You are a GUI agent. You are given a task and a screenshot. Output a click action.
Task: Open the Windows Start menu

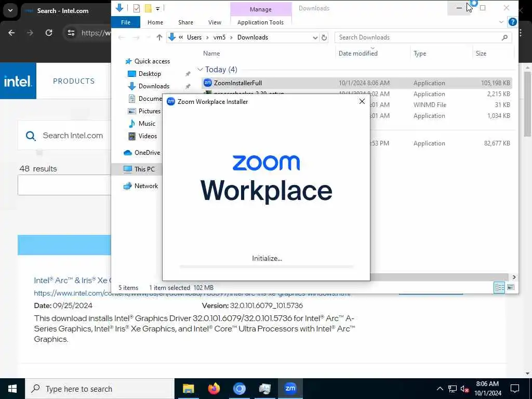tap(12, 389)
